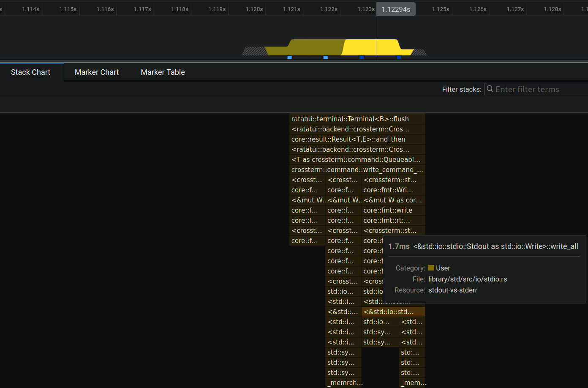Screen dimensions: 588x388
Task: Click the 1.12294s hover time label
Action: 396,9
